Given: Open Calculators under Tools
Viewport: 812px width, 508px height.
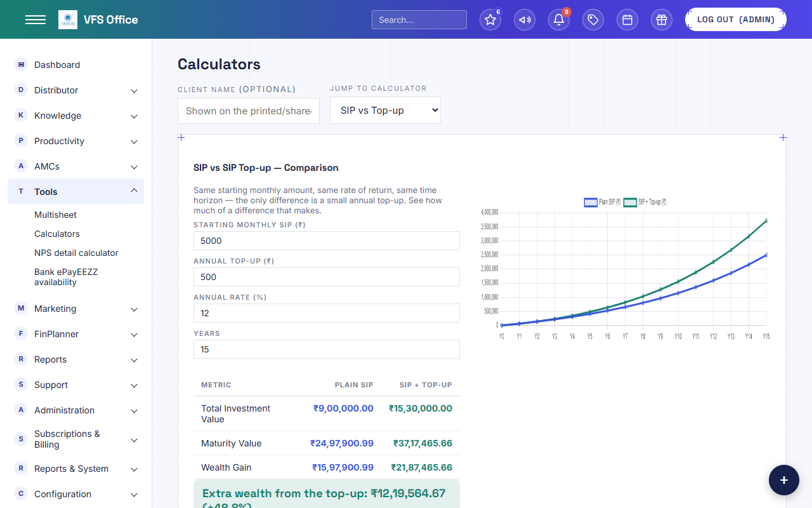Looking at the screenshot, I should click(57, 234).
